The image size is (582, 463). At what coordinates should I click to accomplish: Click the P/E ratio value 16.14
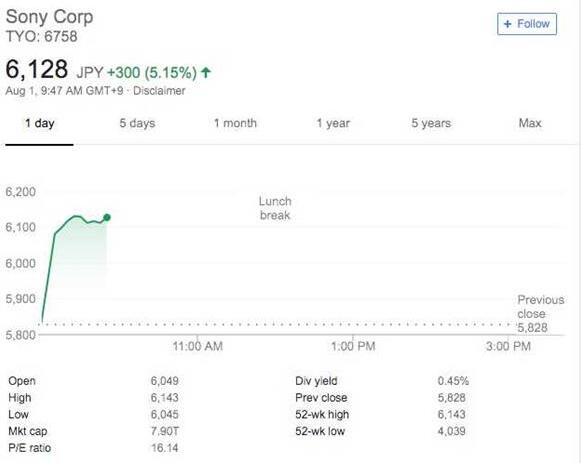pos(164,448)
